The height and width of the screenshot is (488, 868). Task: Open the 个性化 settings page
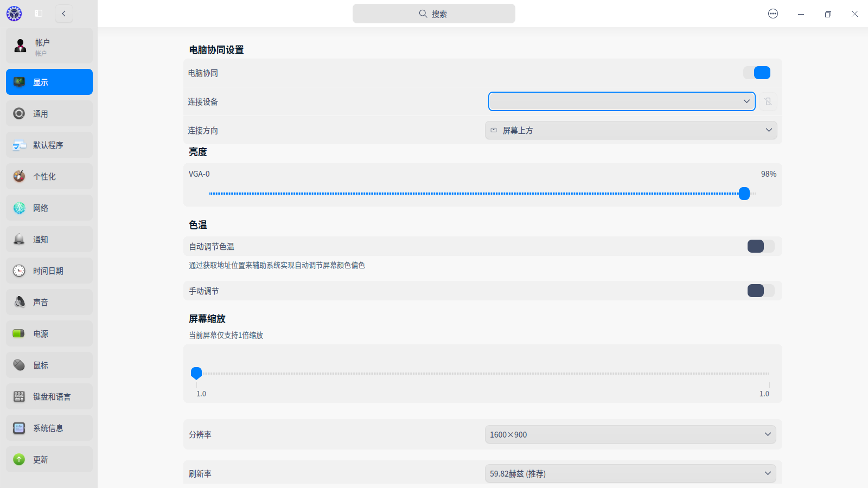pos(49,176)
